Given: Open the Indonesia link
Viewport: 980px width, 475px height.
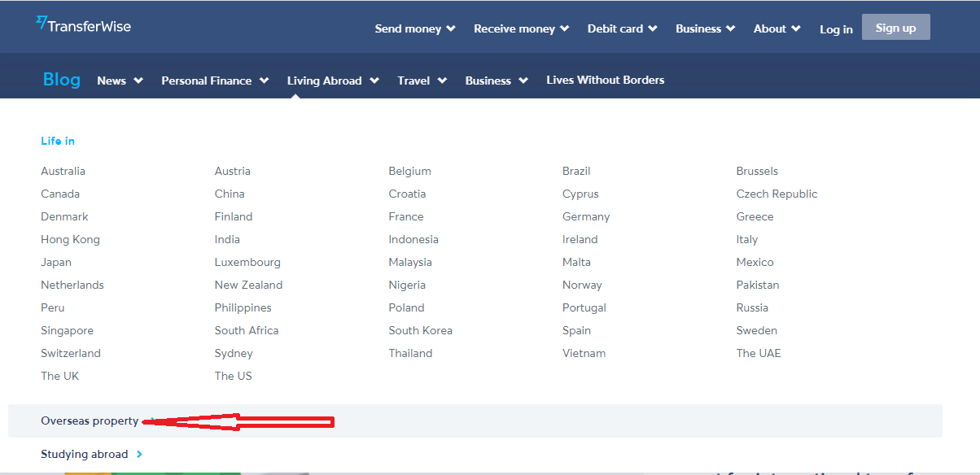Looking at the screenshot, I should (x=413, y=239).
